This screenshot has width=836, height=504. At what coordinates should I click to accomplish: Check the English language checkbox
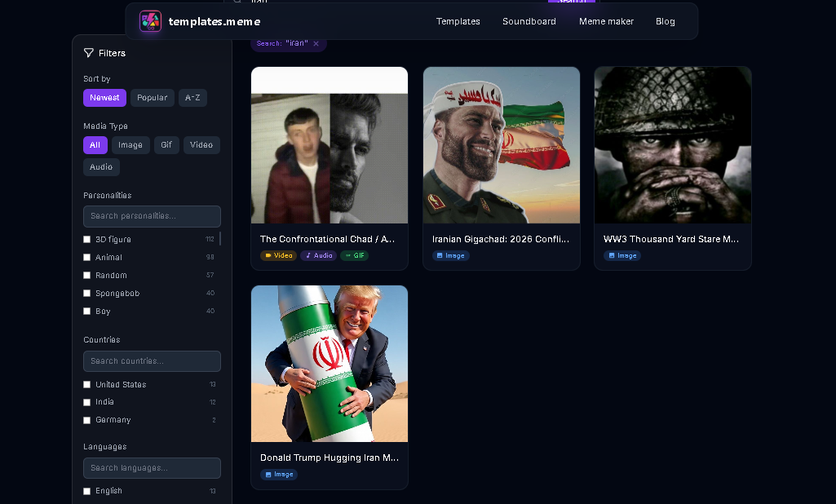(x=87, y=491)
